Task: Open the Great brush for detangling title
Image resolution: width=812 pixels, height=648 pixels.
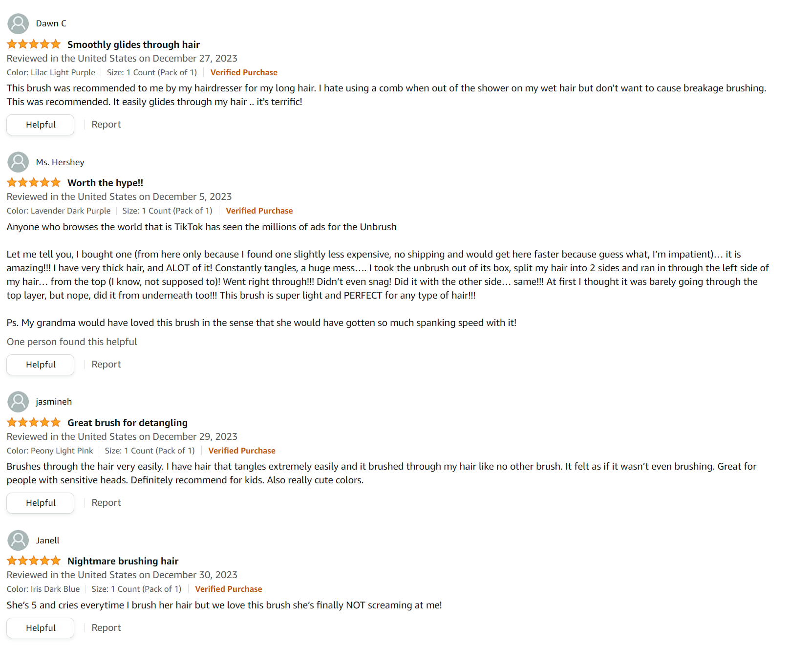Action: click(128, 423)
